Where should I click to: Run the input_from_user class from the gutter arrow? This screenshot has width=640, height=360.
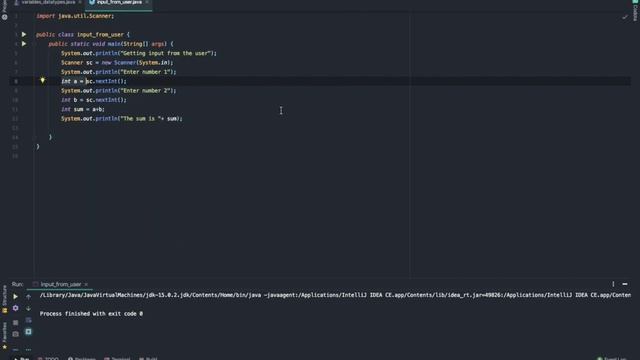pyautogui.click(x=24, y=35)
